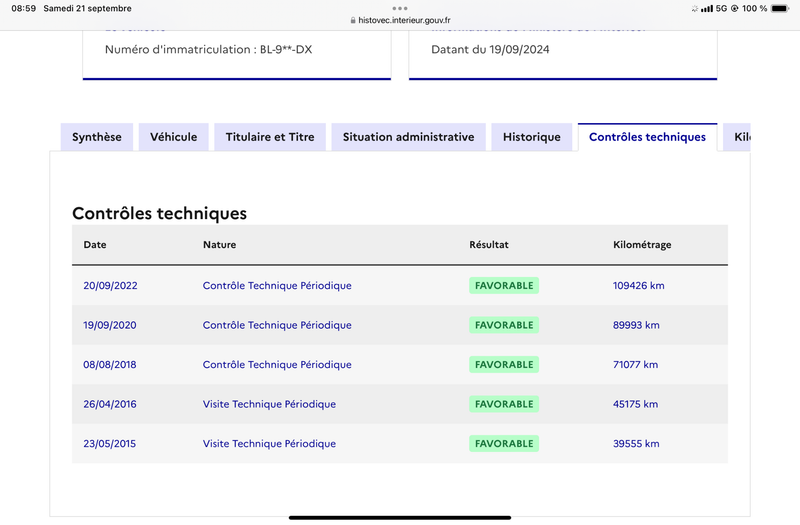This screenshot has height=525, width=800.
Task: Open the Synthèse tab
Action: tap(97, 137)
